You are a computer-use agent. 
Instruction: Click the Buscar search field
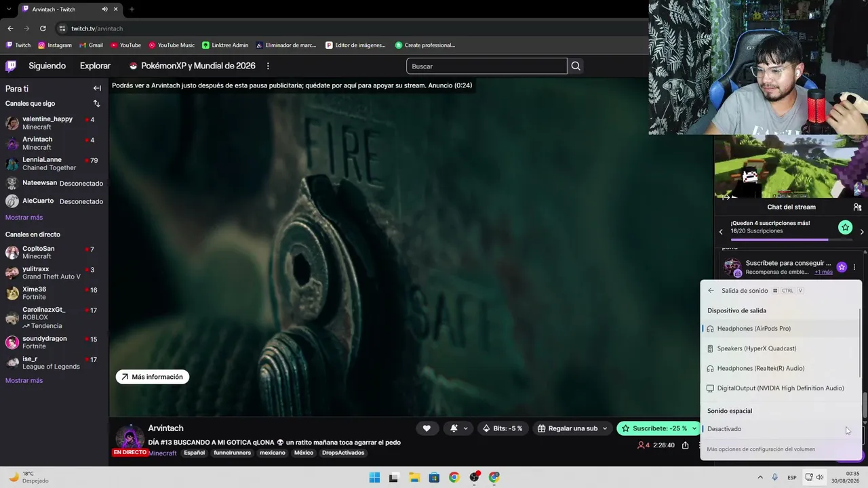[x=486, y=66]
